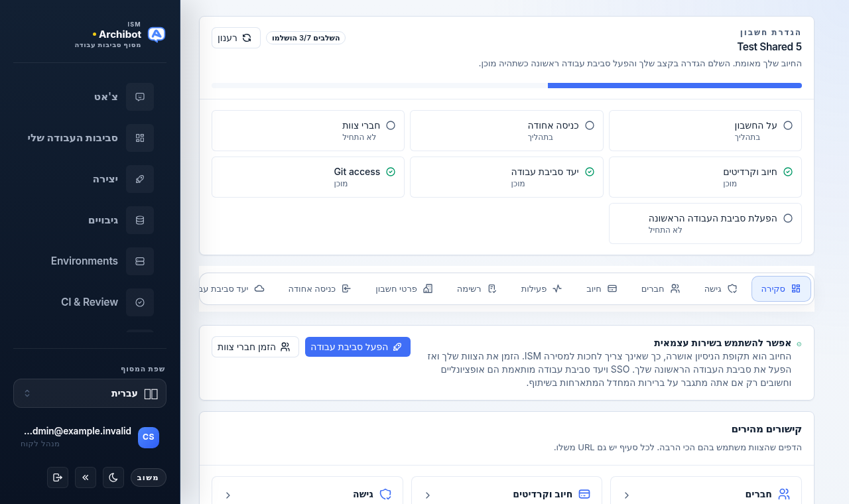The height and width of the screenshot is (504, 849).
Task: Expand the "חברים" quick link card chevron
Action: click(627, 495)
